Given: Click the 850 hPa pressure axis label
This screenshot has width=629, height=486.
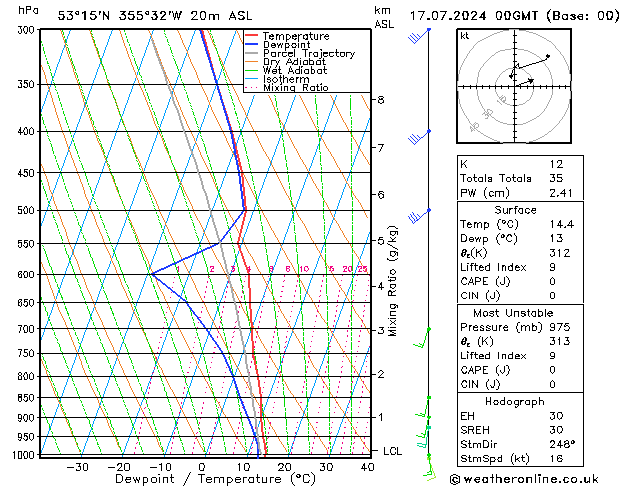Looking at the screenshot, I should pyautogui.click(x=26, y=397).
